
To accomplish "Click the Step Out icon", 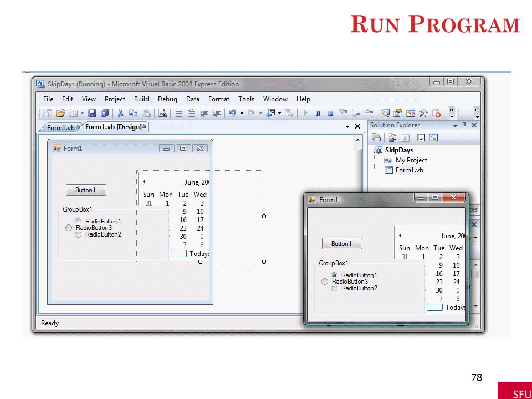I will 369,113.
